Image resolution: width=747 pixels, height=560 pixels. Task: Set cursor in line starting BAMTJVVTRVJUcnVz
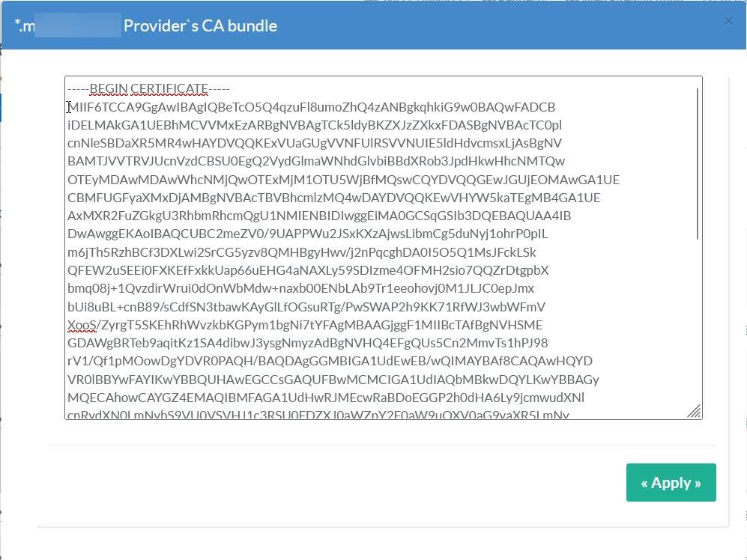point(316,162)
